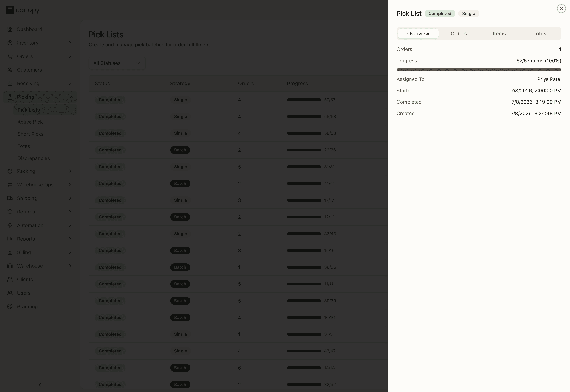This screenshot has width=570, height=392.
Task: Close the Pick List detail panel
Action: click(x=561, y=9)
